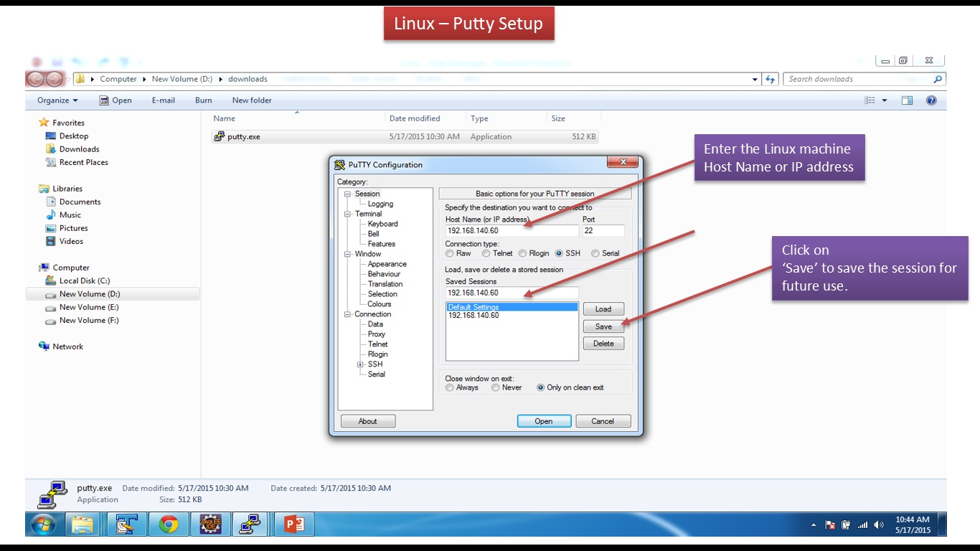Select Default Settings saved session
Viewport: 980px width, 551px height.
(x=512, y=307)
